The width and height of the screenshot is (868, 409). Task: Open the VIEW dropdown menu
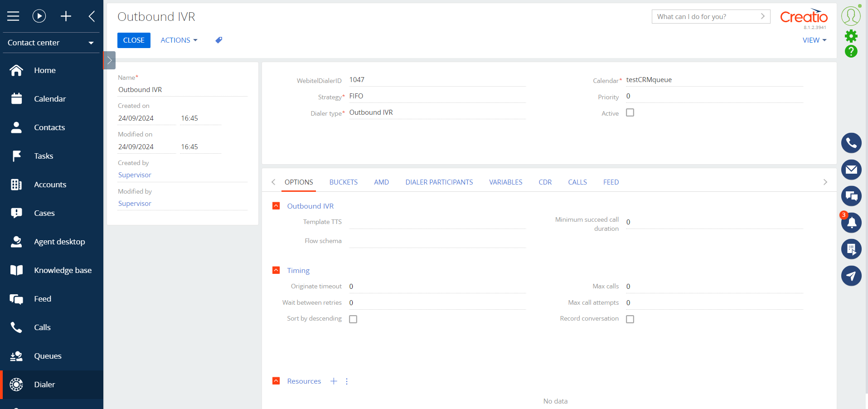coord(815,40)
